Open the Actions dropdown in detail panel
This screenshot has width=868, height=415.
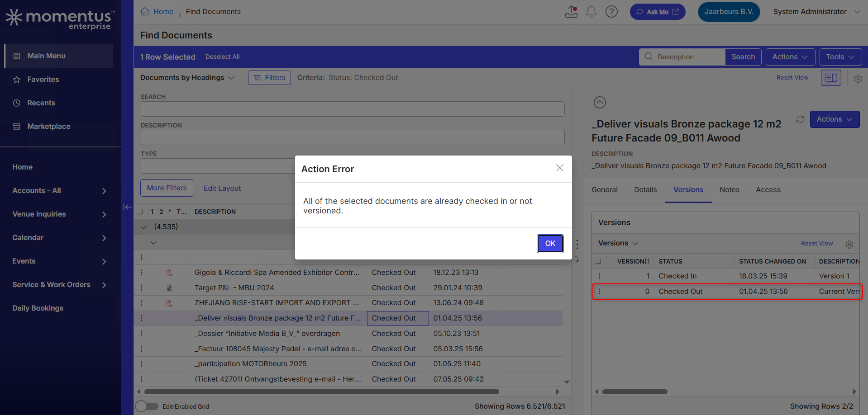[835, 119]
